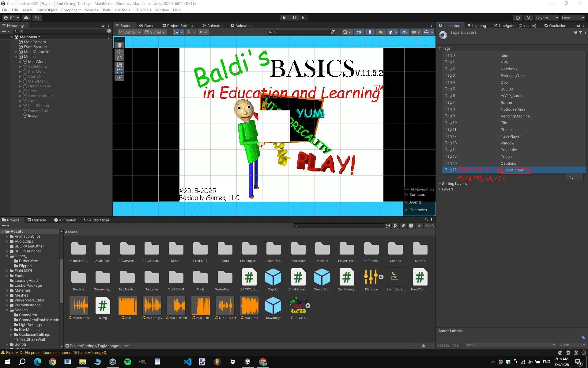Click the Pause button

coord(294,18)
